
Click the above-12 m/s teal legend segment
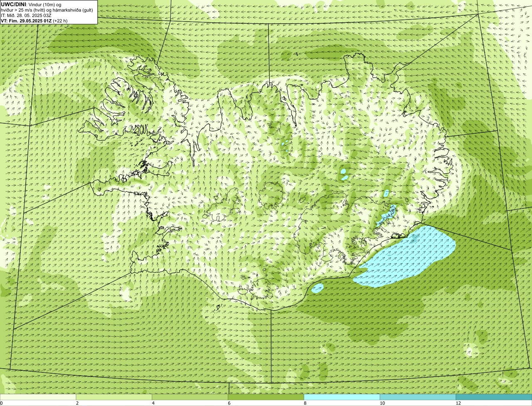pyautogui.click(x=494, y=397)
